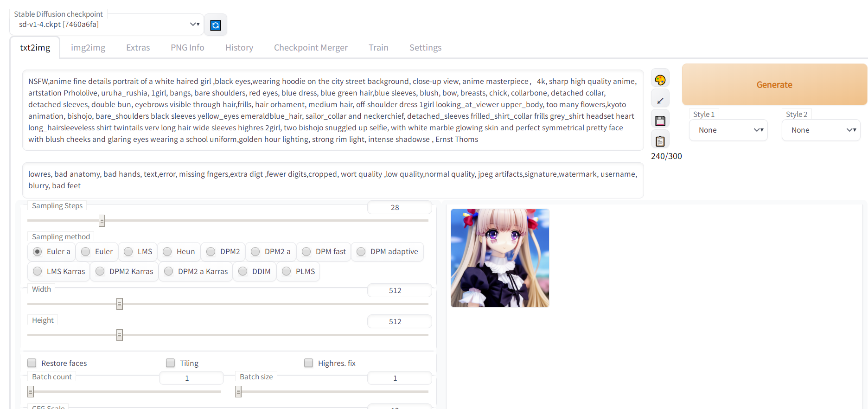Open the Style 1 dropdown

728,130
